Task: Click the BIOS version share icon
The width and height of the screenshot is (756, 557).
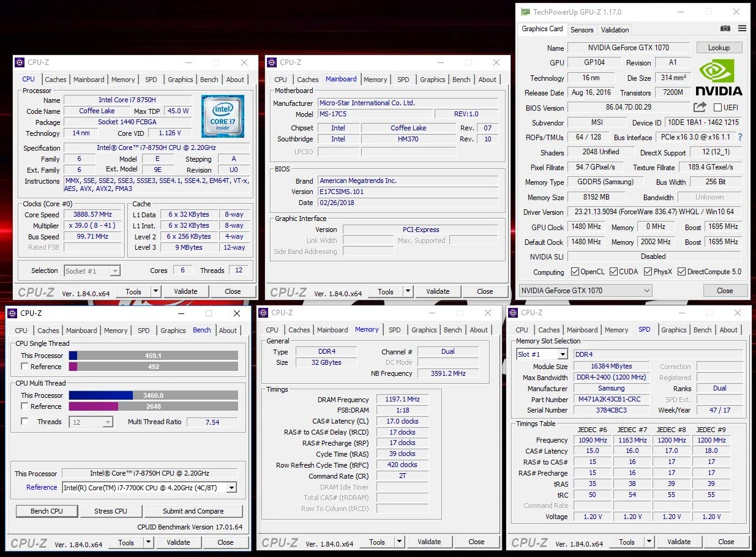Action: click(700, 107)
